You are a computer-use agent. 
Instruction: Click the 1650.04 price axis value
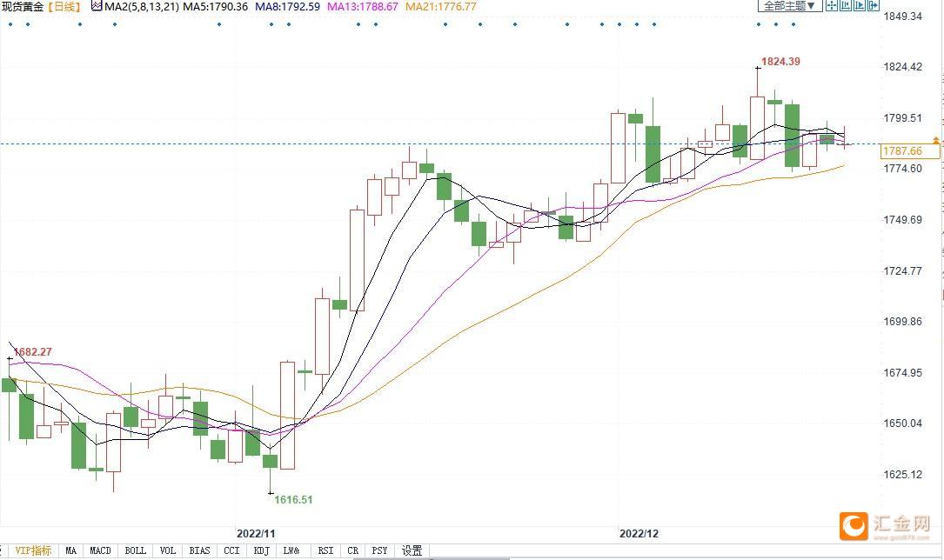(902, 423)
